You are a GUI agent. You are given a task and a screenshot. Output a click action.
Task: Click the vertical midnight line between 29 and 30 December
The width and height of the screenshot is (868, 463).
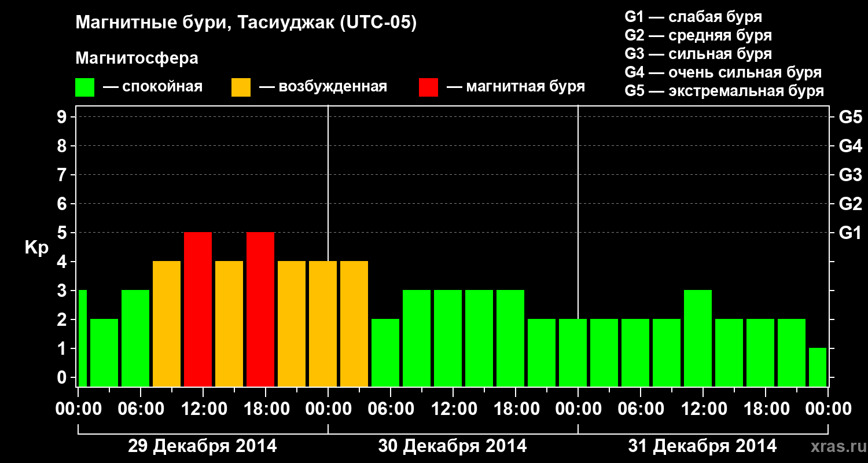point(328,183)
